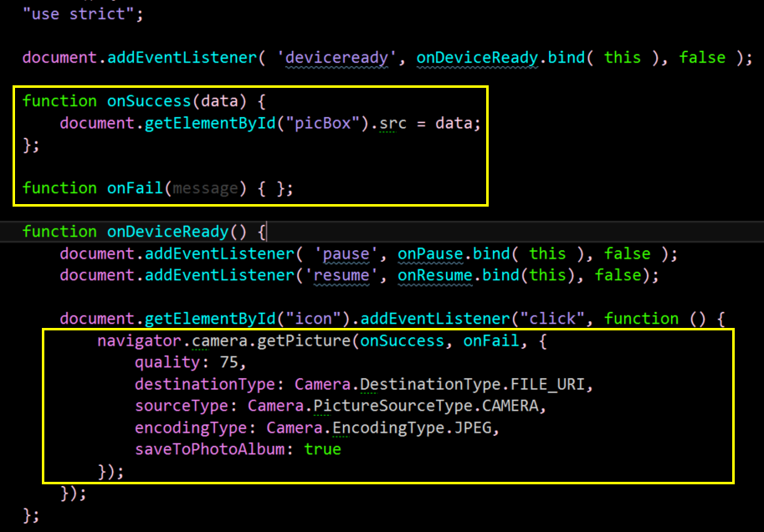Click the anonymous function keyword in click listener
Image resolution: width=764 pixels, height=532 pixels.
pos(642,319)
